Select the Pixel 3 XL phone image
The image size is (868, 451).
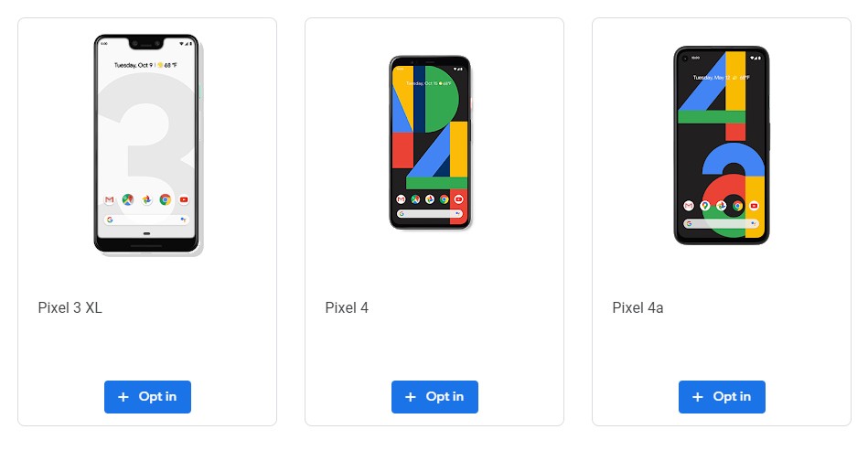tap(147, 145)
